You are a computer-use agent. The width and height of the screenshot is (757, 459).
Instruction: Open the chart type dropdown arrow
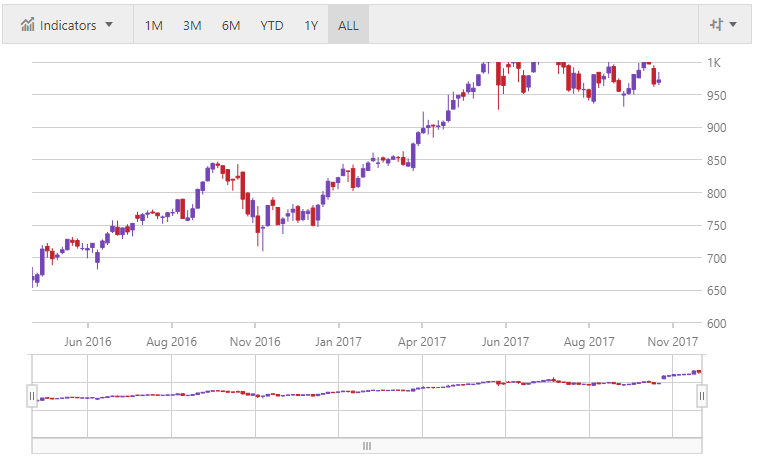pos(734,25)
